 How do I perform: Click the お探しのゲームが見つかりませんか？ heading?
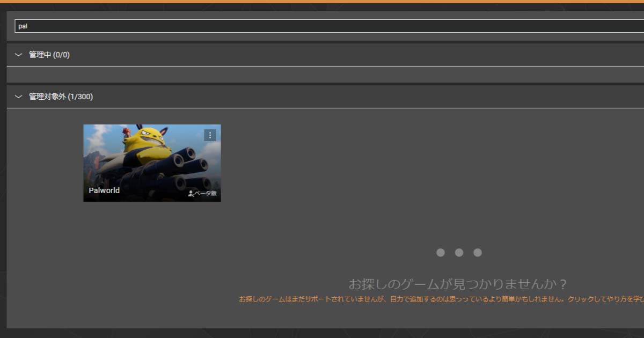coord(458,284)
